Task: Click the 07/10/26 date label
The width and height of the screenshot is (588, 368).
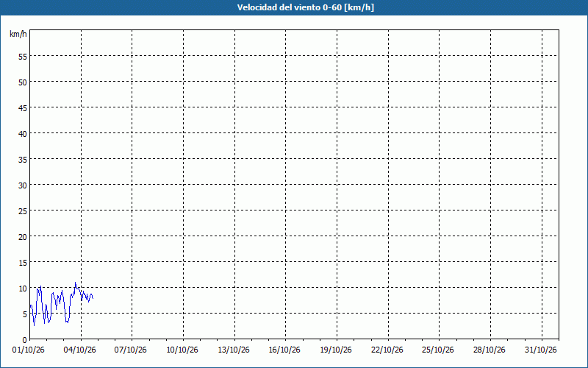Action: click(x=131, y=350)
